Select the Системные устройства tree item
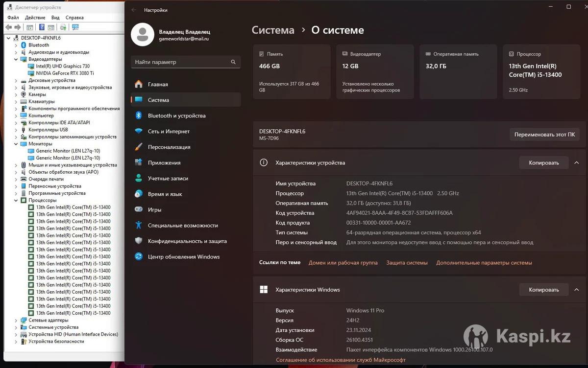Image resolution: width=588 pixels, height=368 pixels. (x=53, y=327)
